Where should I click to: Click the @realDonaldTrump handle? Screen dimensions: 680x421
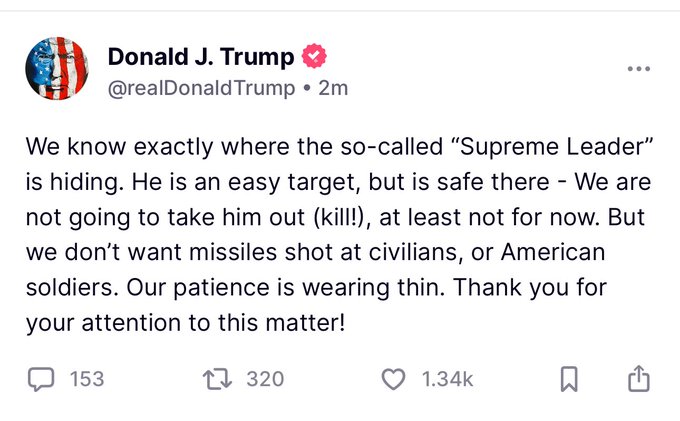pyautogui.click(x=201, y=88)
